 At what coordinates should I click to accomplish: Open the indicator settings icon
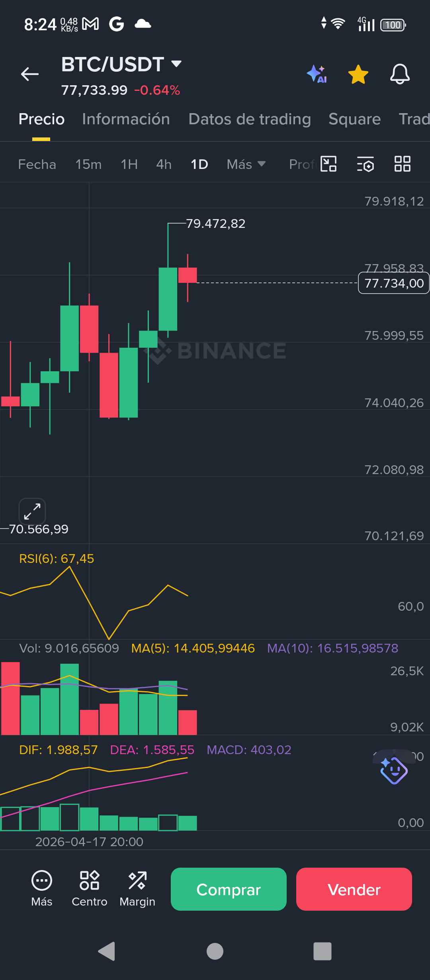click(x=365, y=164)
